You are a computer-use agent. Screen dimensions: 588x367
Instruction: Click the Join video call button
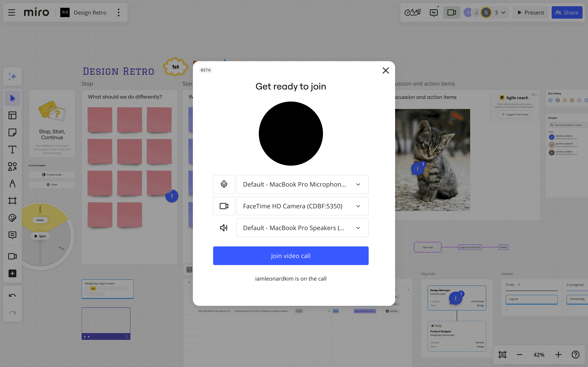coord(291,256)
